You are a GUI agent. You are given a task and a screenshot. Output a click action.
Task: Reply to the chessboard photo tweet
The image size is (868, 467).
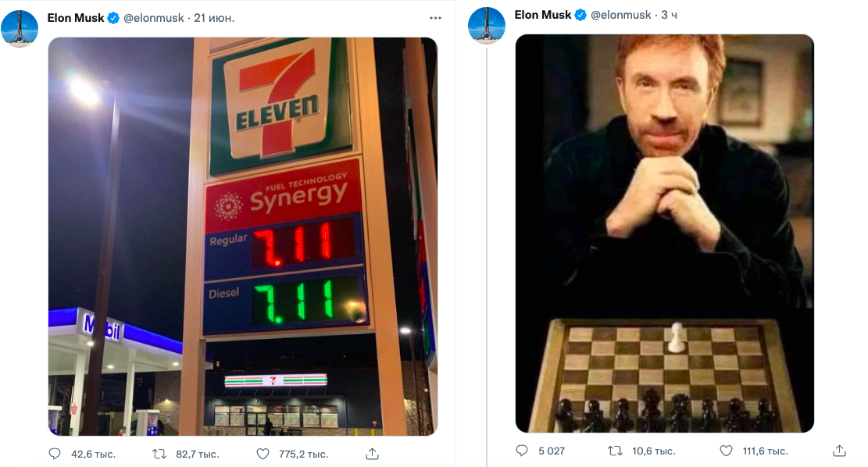[x=523, y=451]
